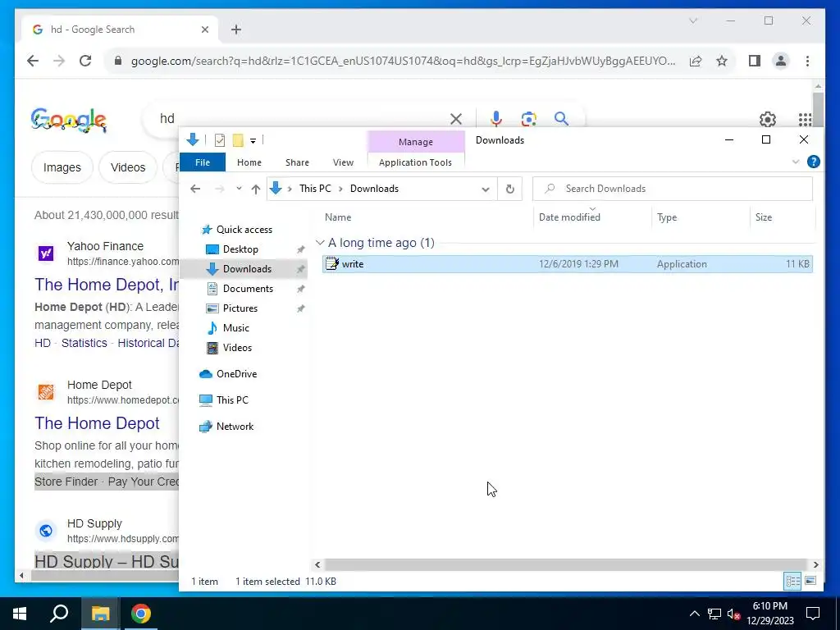Open Documents in the navigation pane

248,289
